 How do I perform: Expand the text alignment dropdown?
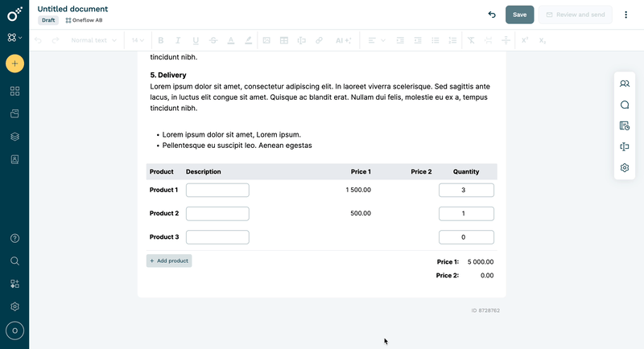coord(376,40)
